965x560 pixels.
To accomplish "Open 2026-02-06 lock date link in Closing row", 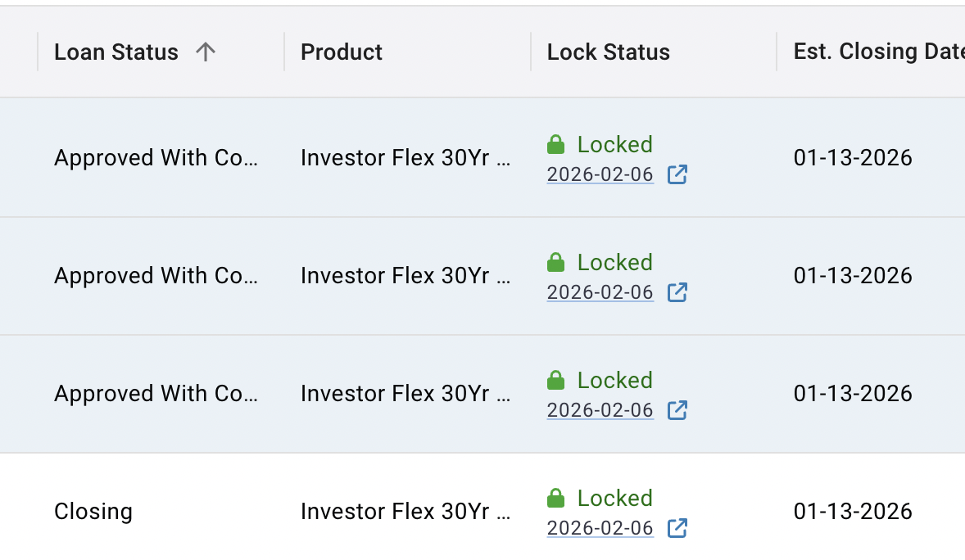I will click(600, 528).
